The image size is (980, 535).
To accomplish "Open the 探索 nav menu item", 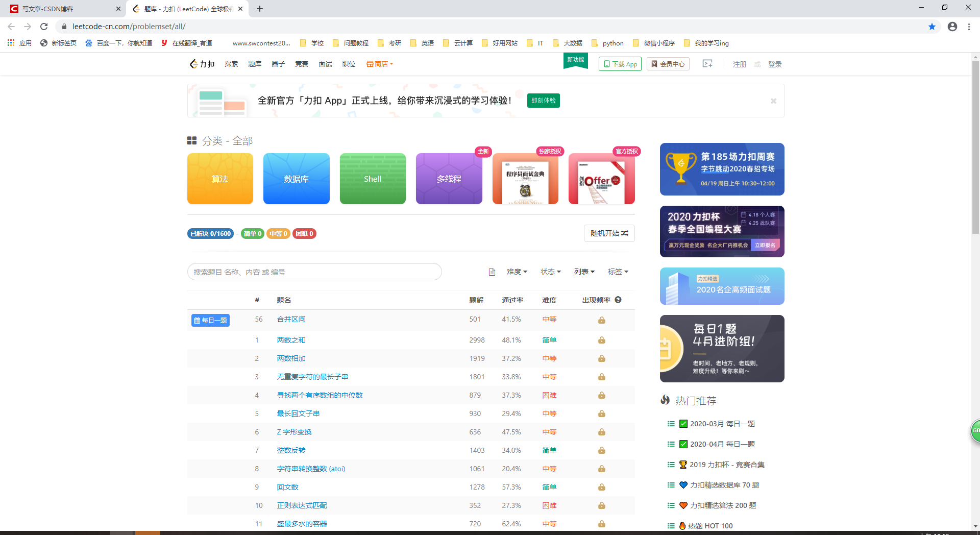I will [231, 64].
